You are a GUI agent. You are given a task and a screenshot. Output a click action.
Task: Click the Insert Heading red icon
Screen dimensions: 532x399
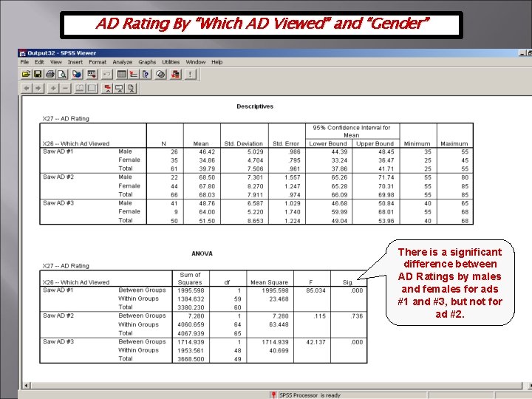(x=107, y=89)
